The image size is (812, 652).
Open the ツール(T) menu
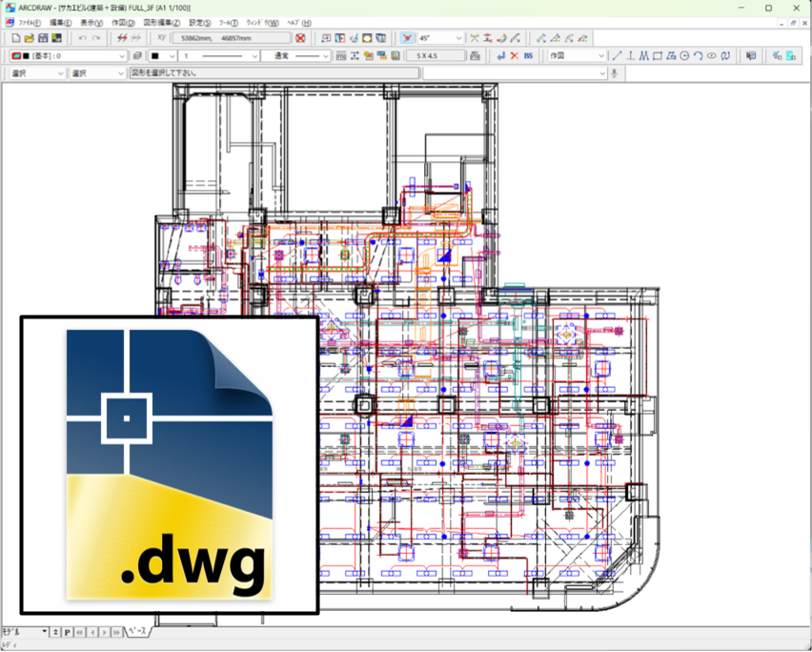click(229, 23)
